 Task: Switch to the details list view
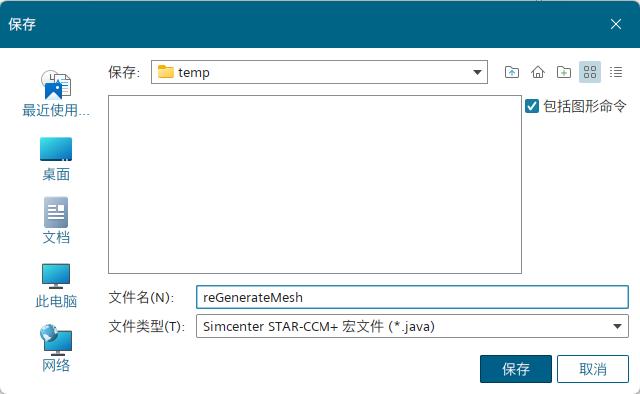[x=616, y=72]
